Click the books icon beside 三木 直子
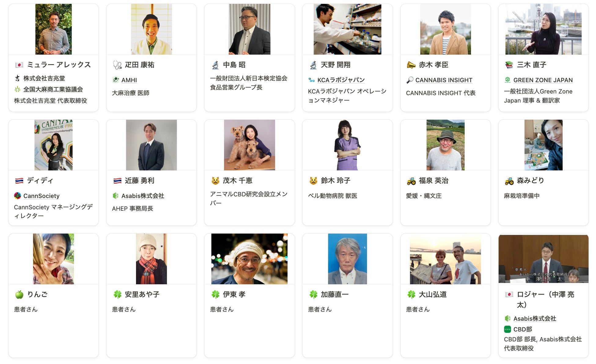The height and width of the screenshot is (364, 596). point(509,65)
